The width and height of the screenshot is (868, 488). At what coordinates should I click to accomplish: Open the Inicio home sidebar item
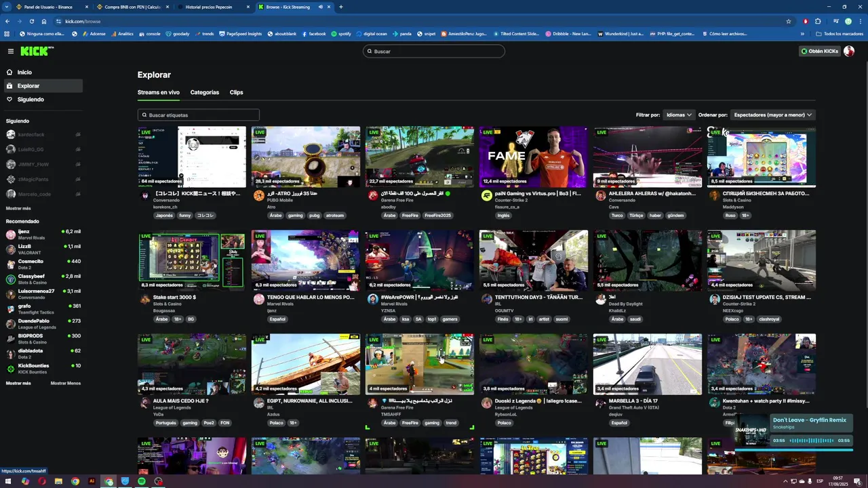click(x=24, y=73)
